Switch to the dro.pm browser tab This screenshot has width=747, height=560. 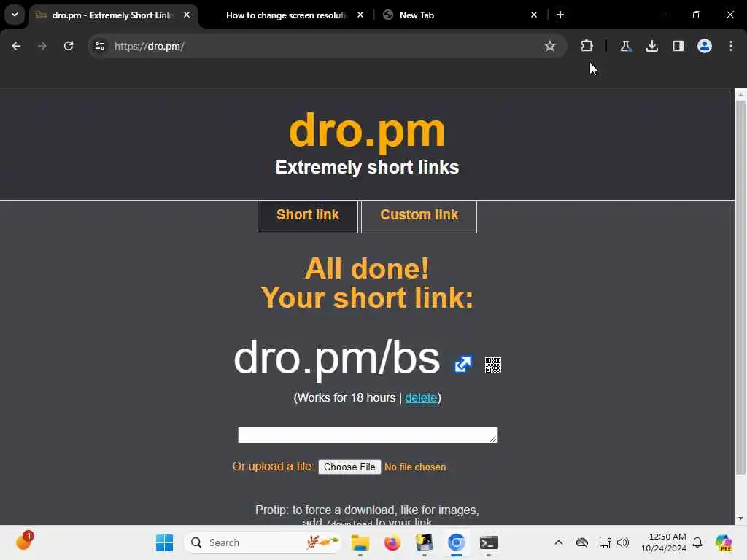(113, 15)
